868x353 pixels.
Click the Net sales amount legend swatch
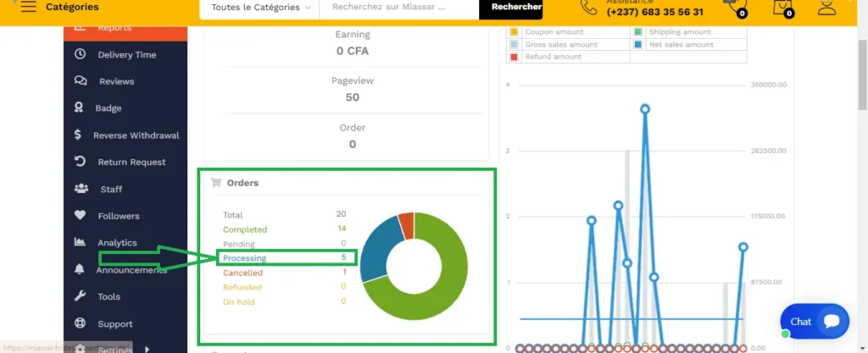point(637,44)
